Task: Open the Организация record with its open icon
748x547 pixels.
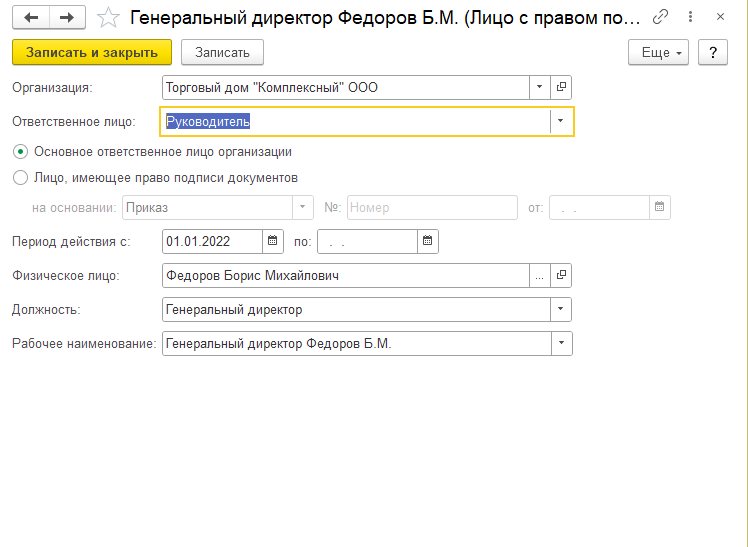Action: coord(561,87)
